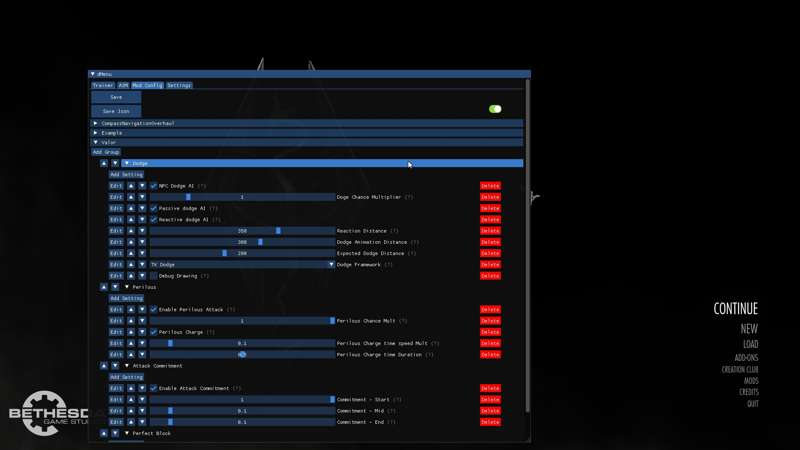Move Attack Commitment group down
The image size is (800, 450).
(115, 366)
